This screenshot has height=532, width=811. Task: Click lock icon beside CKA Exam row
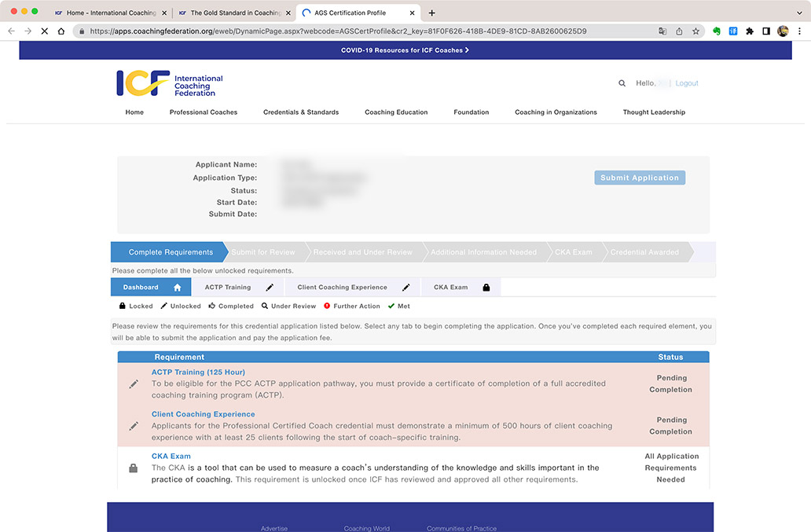(x=134, y=468)
